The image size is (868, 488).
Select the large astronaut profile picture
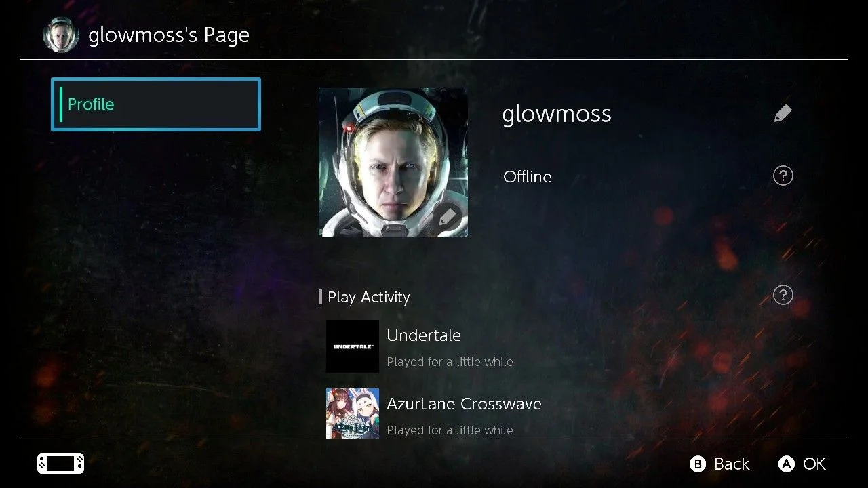click(393, 163)
